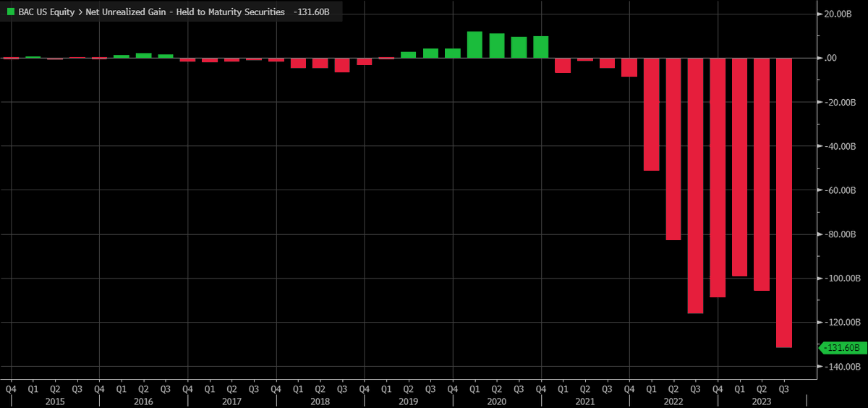Click the green -131.60B last-value tag on the axis
This screenshot has width=868, height=408.
click(x=843, y=348)
